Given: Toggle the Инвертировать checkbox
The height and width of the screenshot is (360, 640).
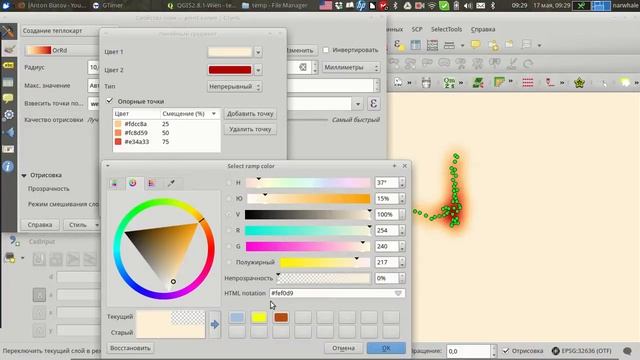Looking at the screenshot, I should click(326, 50).
